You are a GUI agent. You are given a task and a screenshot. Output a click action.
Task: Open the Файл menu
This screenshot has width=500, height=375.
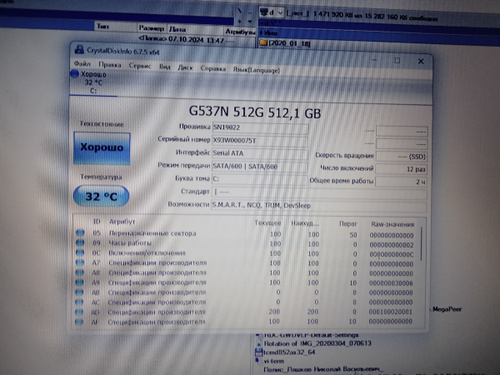pyautogui.click(x=82, y=63)
